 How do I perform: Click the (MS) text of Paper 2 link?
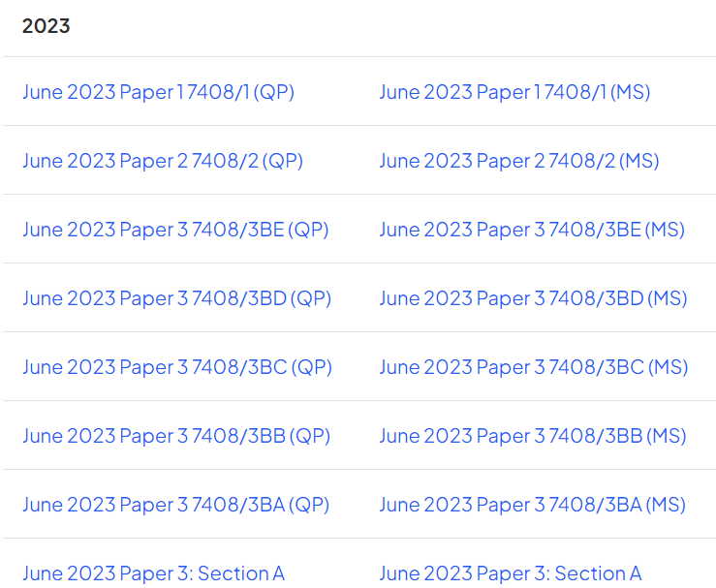coord(639,161)
